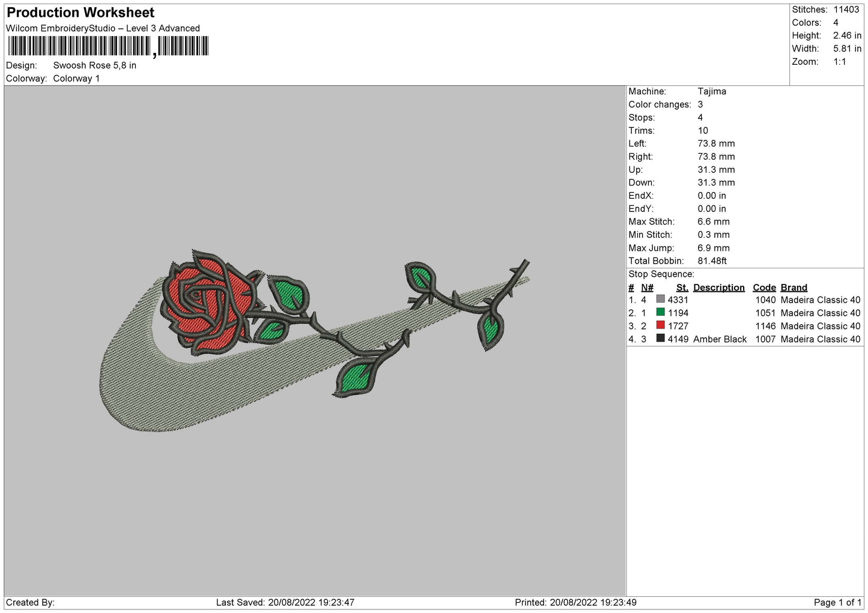The width and height of the screenshot is (868, 613).
Task: Click the 'Code' column header
Action: pos(764,288)
